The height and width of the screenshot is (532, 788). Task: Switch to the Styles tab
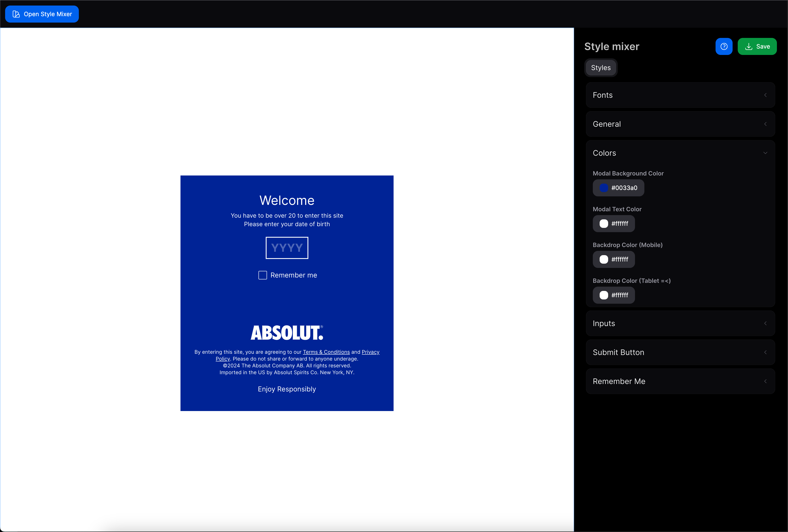click(x=600, y=68)
